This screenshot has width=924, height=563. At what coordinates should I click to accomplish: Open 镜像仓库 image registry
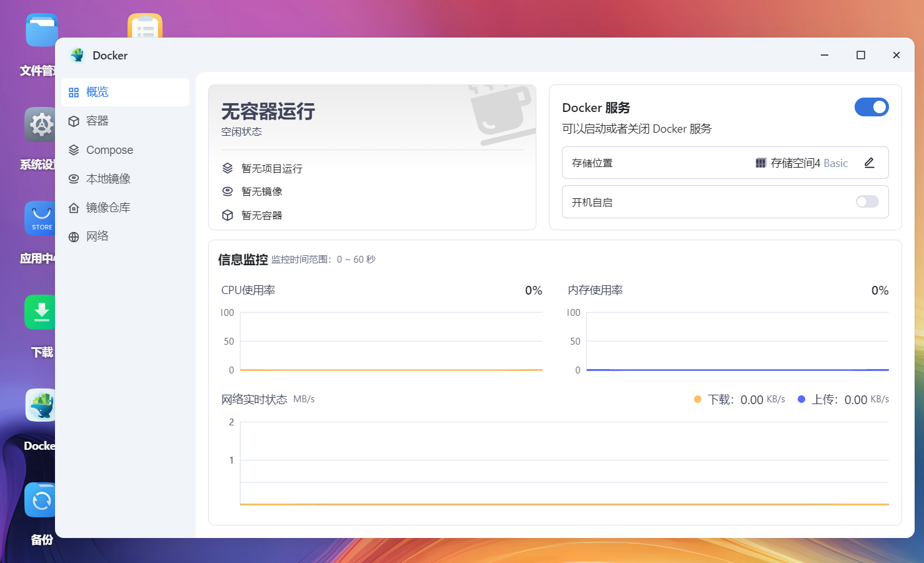click(125, 208)
